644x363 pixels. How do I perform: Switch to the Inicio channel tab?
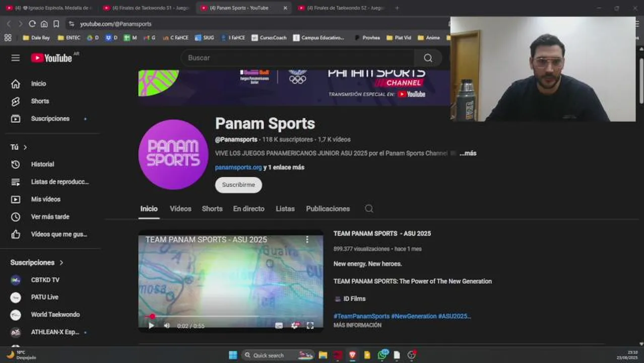[149, 209]
